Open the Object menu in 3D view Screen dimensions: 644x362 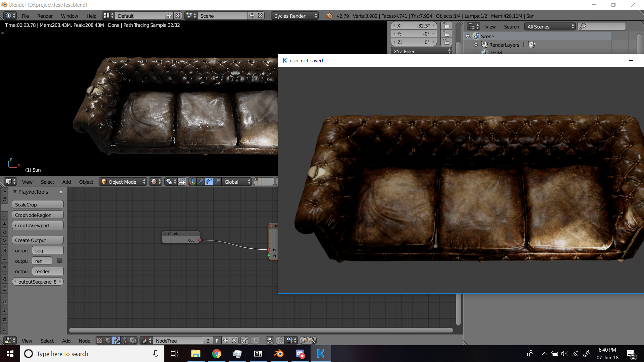tap(86, 182)
